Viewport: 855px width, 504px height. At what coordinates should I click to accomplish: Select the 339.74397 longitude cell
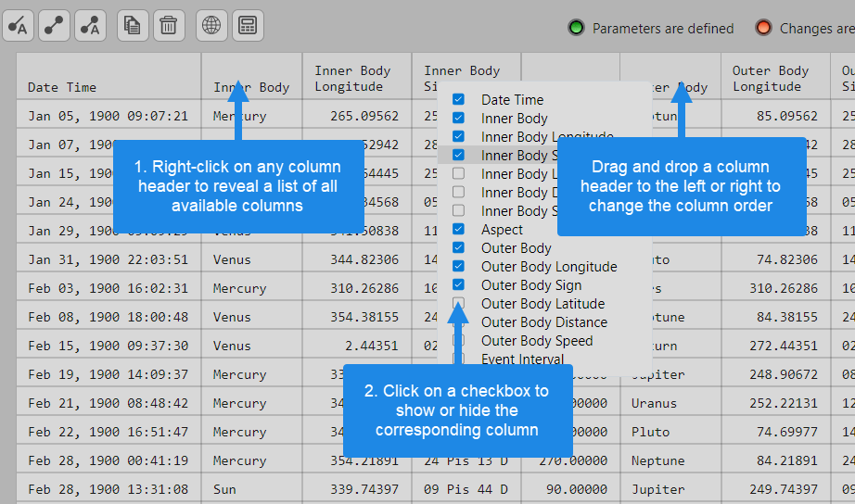pos(357,487)
